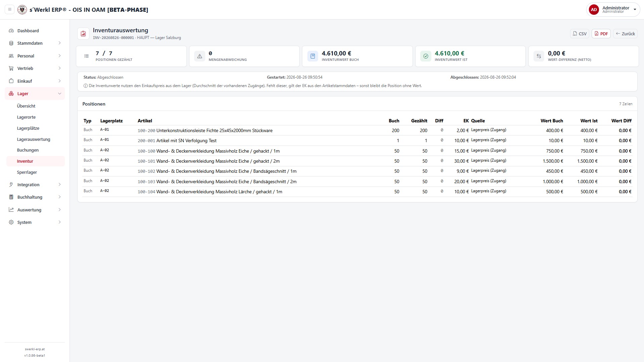Open the Lagerorte submenu item
Viewport: 644px width, 362px height.
(35, 117)
